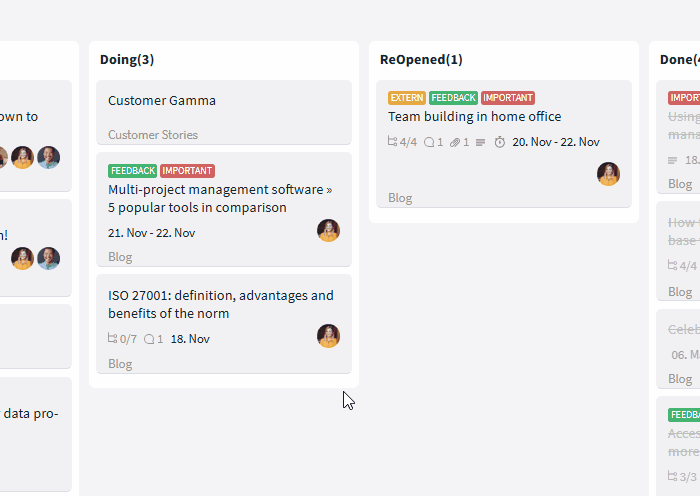
Task: Click assignee avatar on ISO 27001 card
Action: coord(329,336)
